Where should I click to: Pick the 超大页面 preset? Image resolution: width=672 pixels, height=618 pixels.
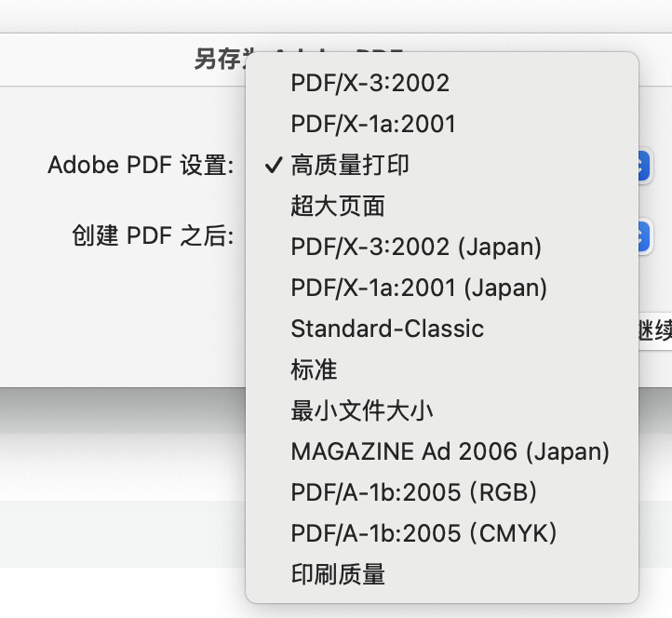click(442, 206)
